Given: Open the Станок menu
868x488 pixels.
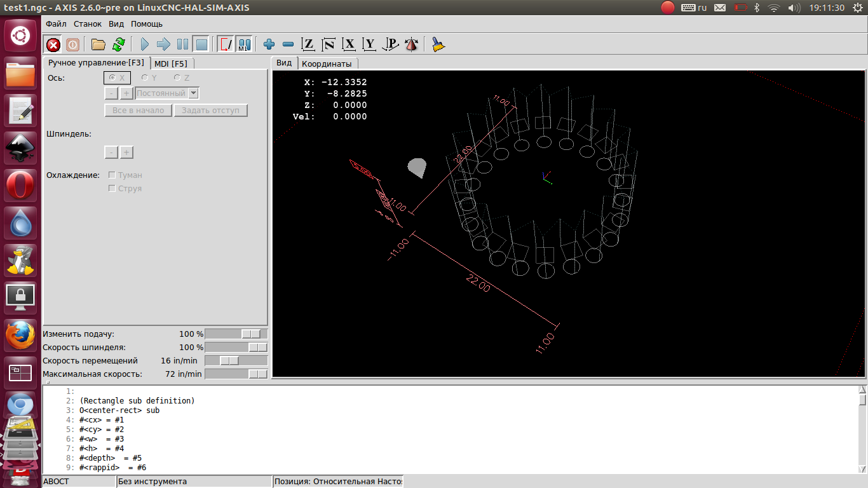Looking at the screenshot, I should pyautogui.click(x=87, y=24).
